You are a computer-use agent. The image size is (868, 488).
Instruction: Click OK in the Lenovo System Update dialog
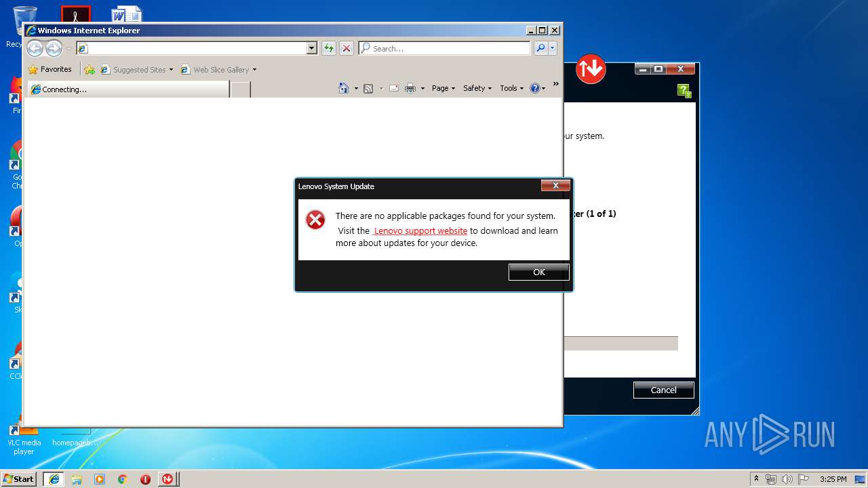pyautogui.click(x=539, y=272)
